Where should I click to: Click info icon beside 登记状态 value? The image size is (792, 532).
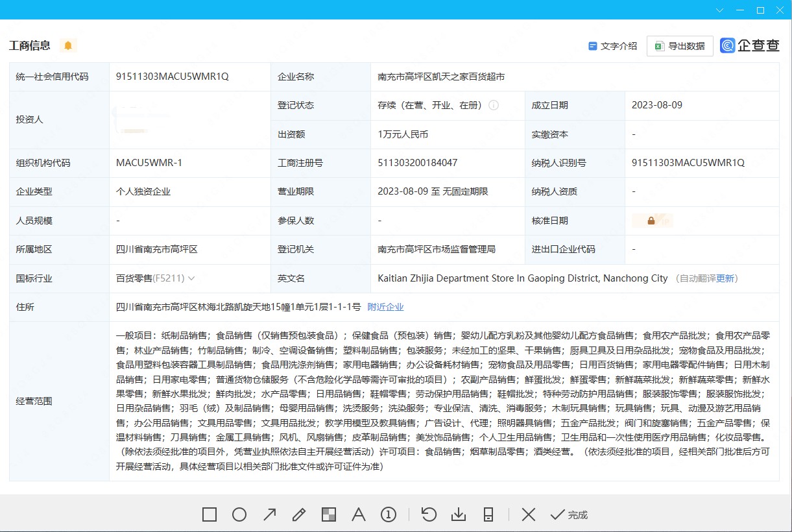[494, 105]
